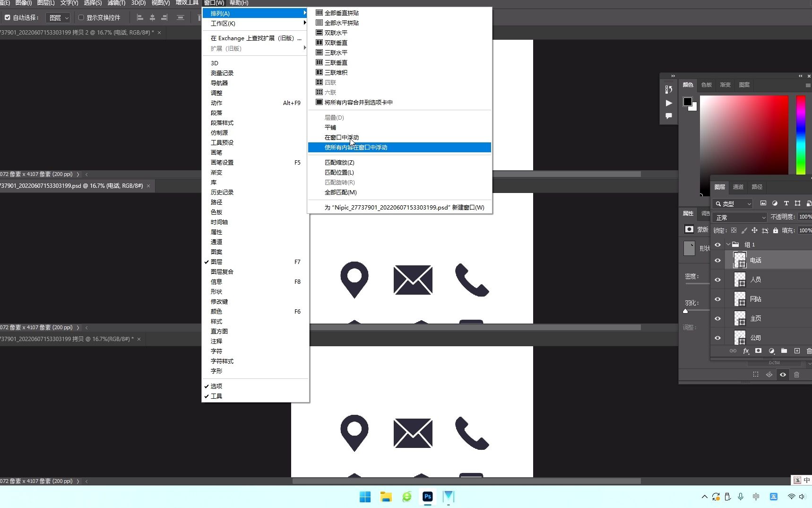Image resolution: width=812 pixels, height=508 pixels.
Task: Click the new layer icon
Action: (797, 351)
